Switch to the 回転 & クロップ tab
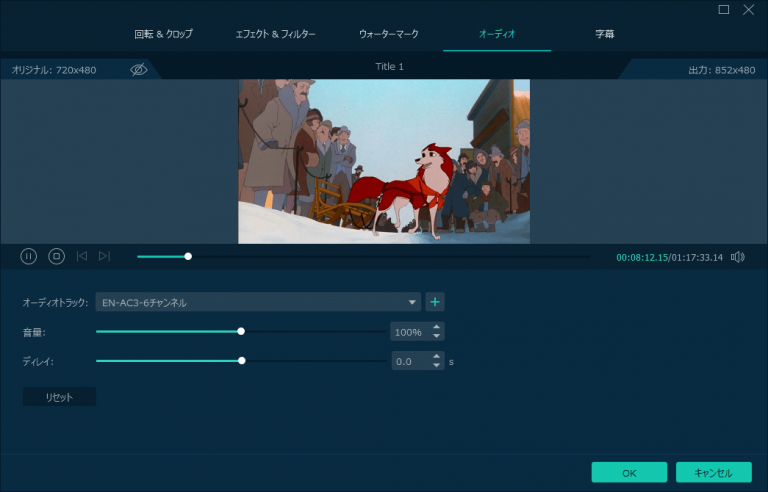This screenshot has width=768, height=492. [163, 34]
